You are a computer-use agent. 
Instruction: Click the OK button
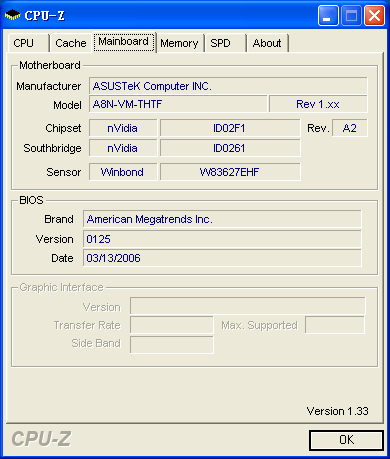tap(346, 440)
